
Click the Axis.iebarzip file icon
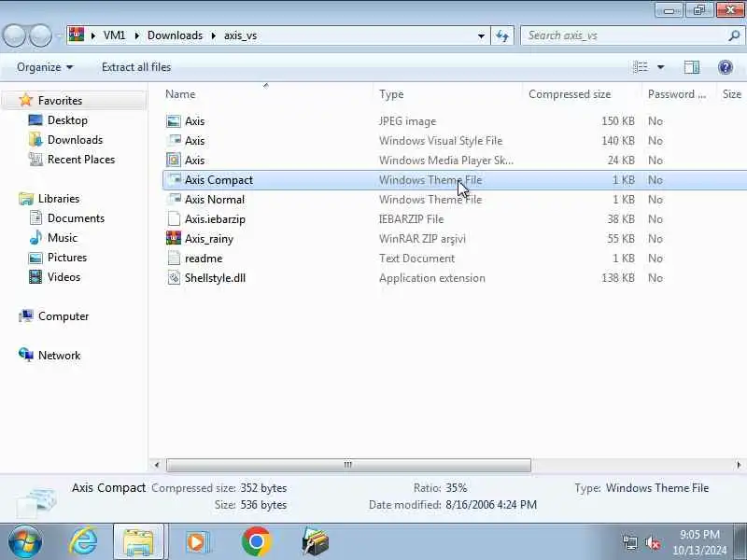[174, 219]
